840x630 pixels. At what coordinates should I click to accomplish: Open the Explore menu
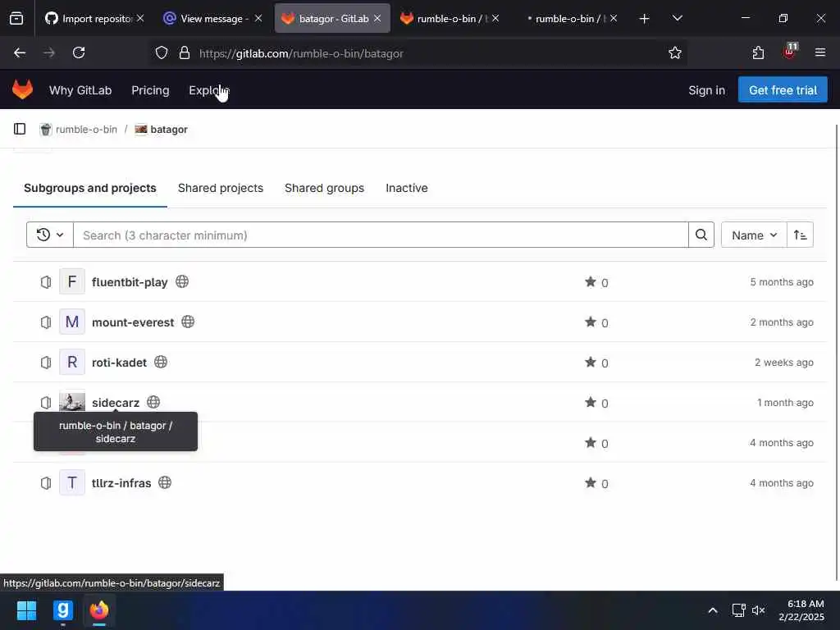pyautogui.click(x=209, y=90)
